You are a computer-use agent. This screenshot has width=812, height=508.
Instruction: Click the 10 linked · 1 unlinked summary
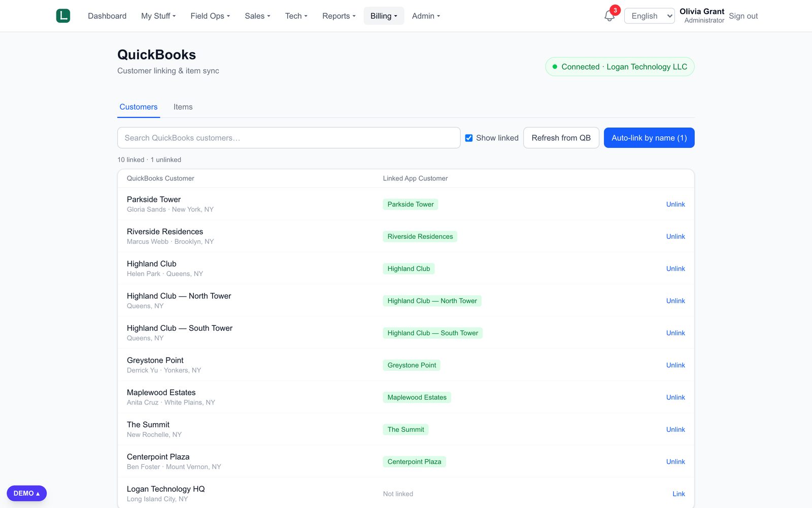pos(149,160)
